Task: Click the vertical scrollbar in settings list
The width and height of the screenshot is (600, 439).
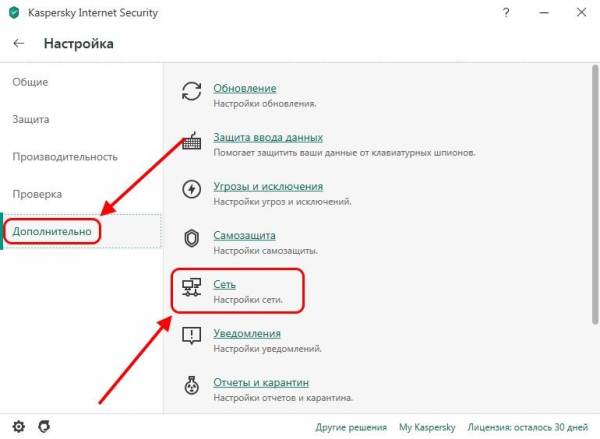Action: (x=595, y=195)
